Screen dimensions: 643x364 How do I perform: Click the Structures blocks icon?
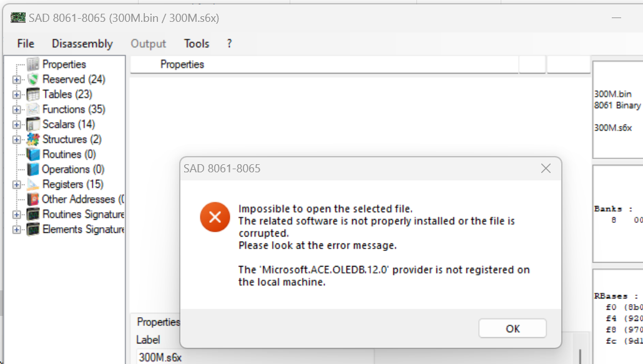[x=32, y=139]
